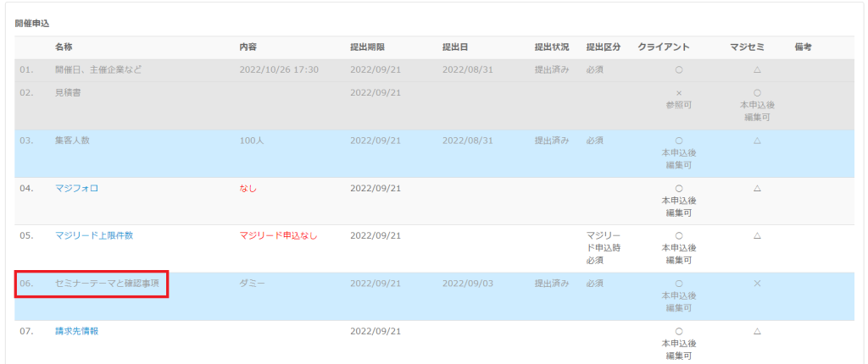Click the red なし text in マジフォロ row
Screen dimensions: 868x364
point(248,188)
